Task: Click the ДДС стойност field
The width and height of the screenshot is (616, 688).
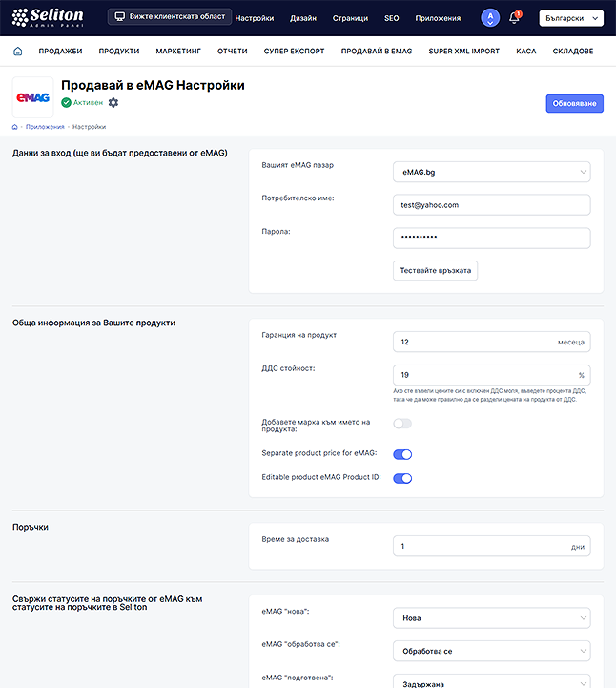Action: tap(491, 375)
